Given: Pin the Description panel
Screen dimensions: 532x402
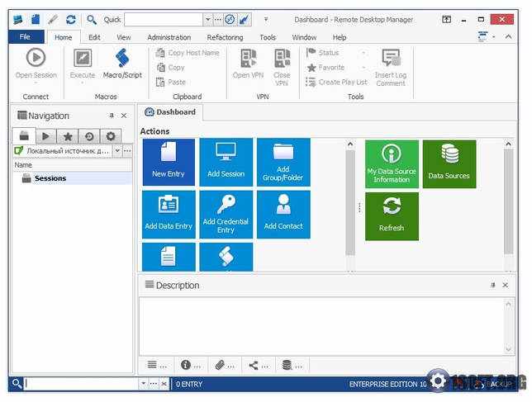Looking at the screenshot, I should (x=493, y=285).
